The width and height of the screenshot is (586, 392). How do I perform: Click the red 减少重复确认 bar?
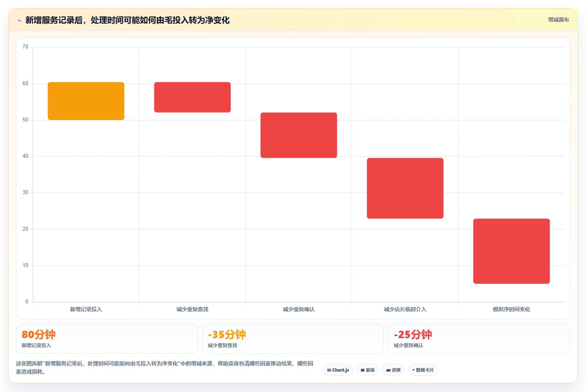(299, 135)
